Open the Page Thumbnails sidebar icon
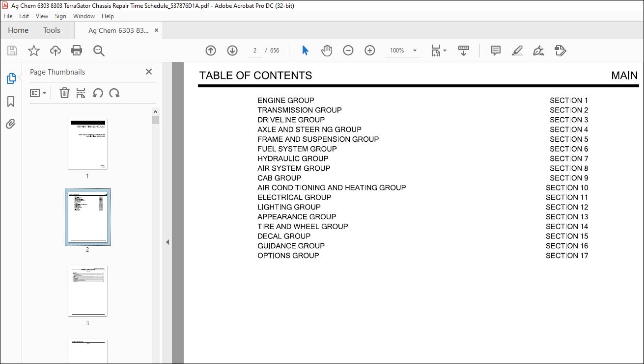 [x=11, y=78]
